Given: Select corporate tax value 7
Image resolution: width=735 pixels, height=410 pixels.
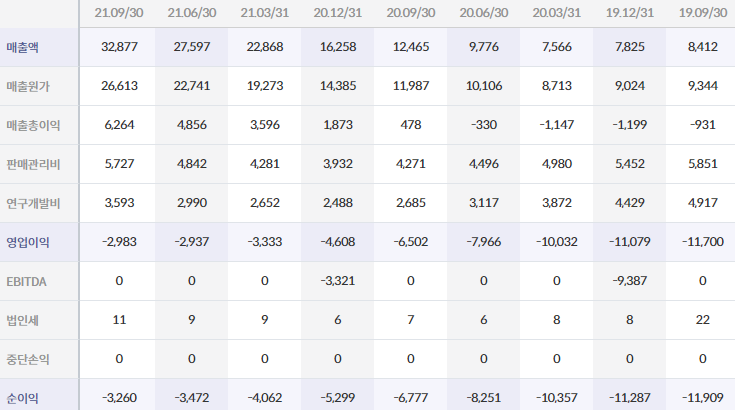Looking at the screenshot, I should [x=411, y=320].
